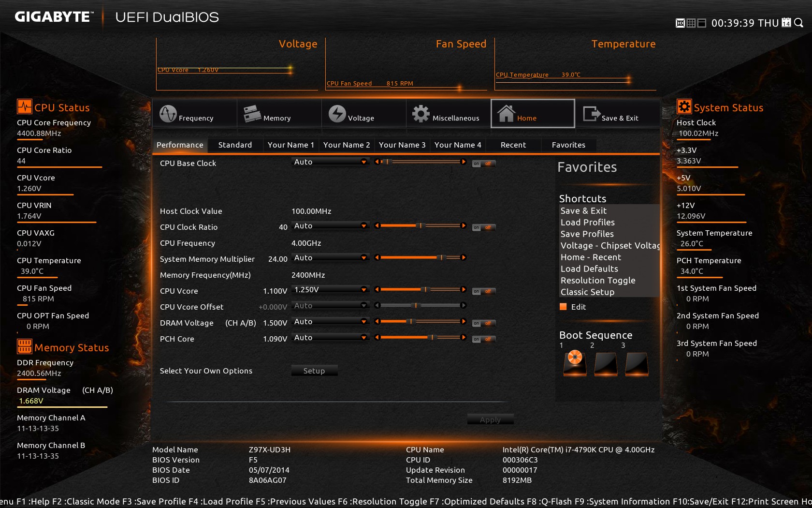This screenshot has height=508, width=812.
Task: Click the System Memory Multiplier slider
Action: tap(420, 257)
